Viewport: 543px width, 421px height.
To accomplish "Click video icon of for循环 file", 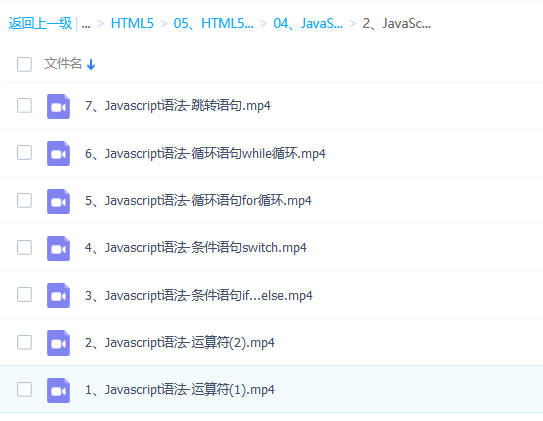I will [58, 201].
